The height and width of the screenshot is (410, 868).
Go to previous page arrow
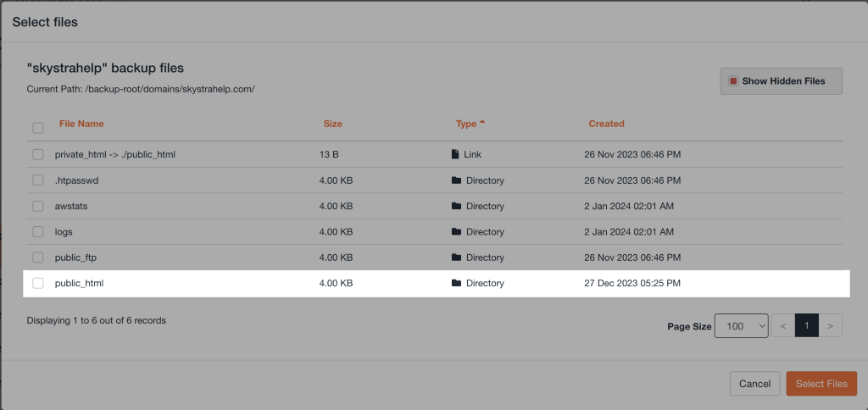click(x=783, y=325)
